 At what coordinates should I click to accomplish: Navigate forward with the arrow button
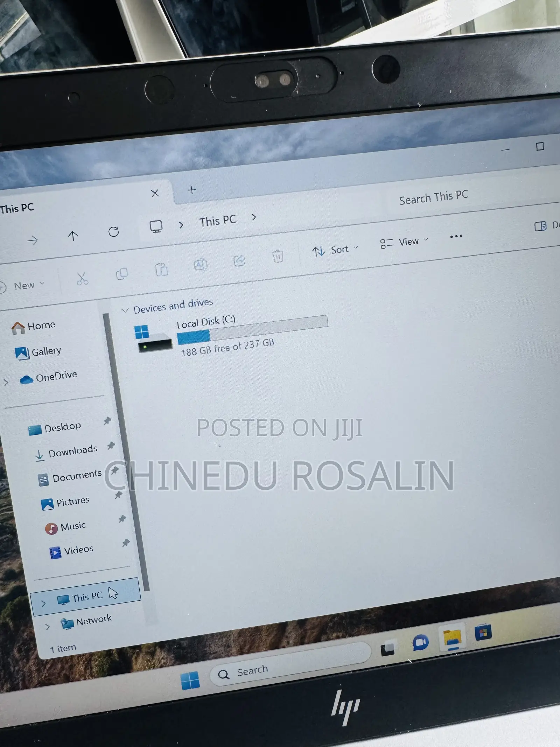click(33, 240)
